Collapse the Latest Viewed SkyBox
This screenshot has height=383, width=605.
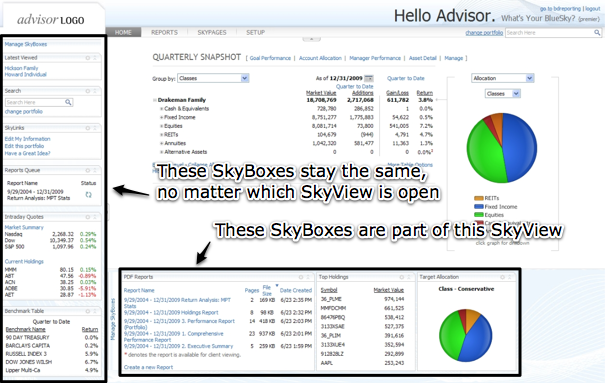tap(95, 58)
